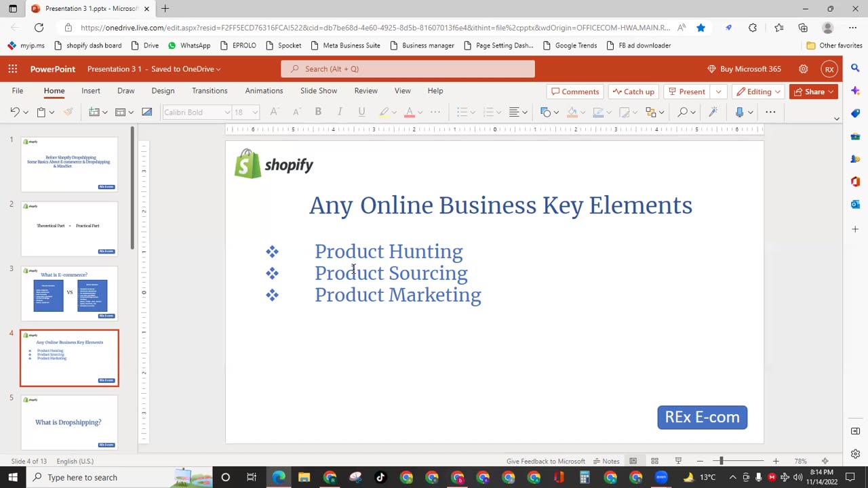The width and height of the screenshot is (868, 488).
Task: Click Give Feedback to Microsoft
Action: 545,461
